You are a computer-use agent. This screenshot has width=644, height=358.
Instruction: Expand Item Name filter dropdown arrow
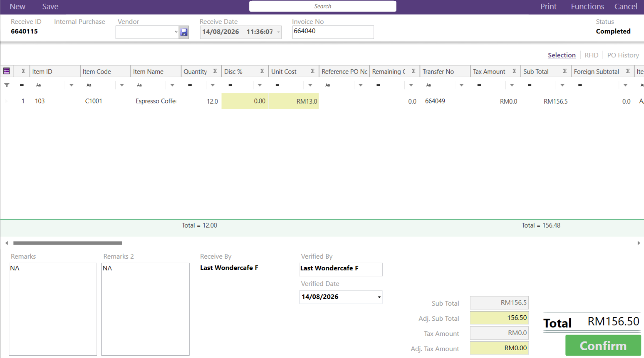pyautogui.click(x=172, y=85)
